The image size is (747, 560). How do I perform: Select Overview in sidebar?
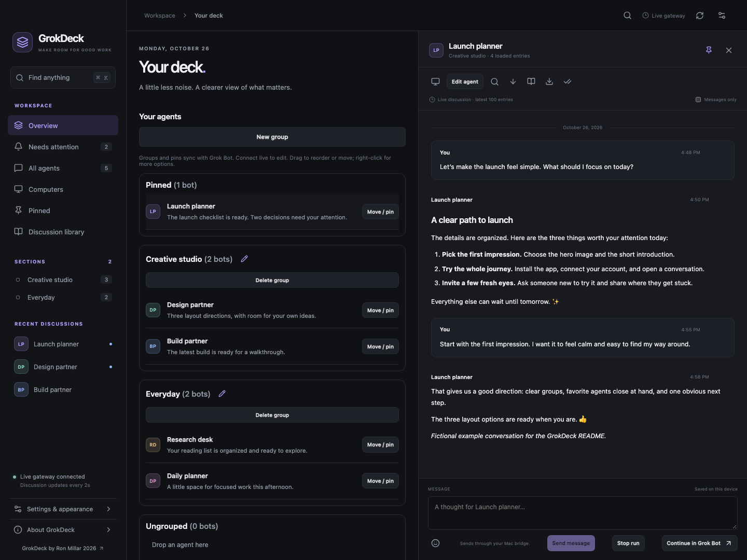click(x=63, y=125)
